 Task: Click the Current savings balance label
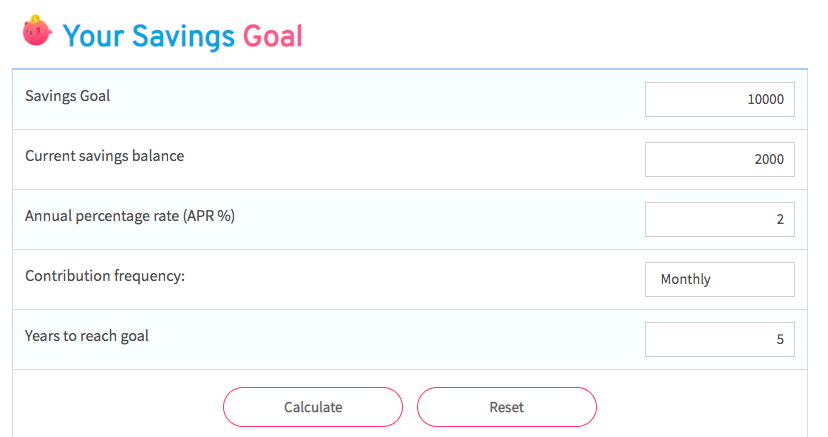105,156
